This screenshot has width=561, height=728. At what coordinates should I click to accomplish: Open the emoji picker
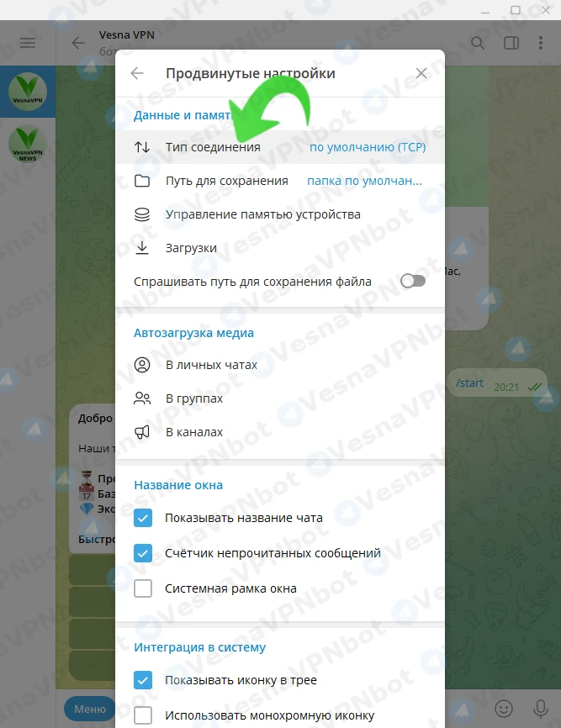504,709
